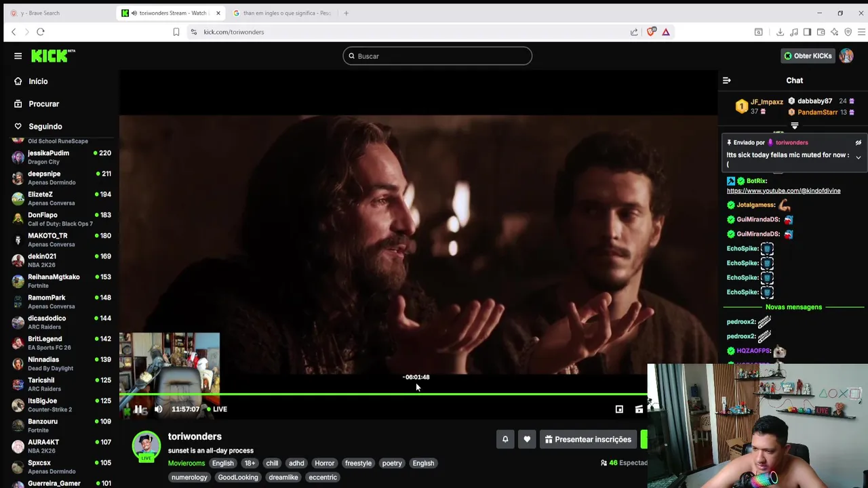The image size is (868, 488).
Task: Open the media control music note icon
Action: coord(793,32)
